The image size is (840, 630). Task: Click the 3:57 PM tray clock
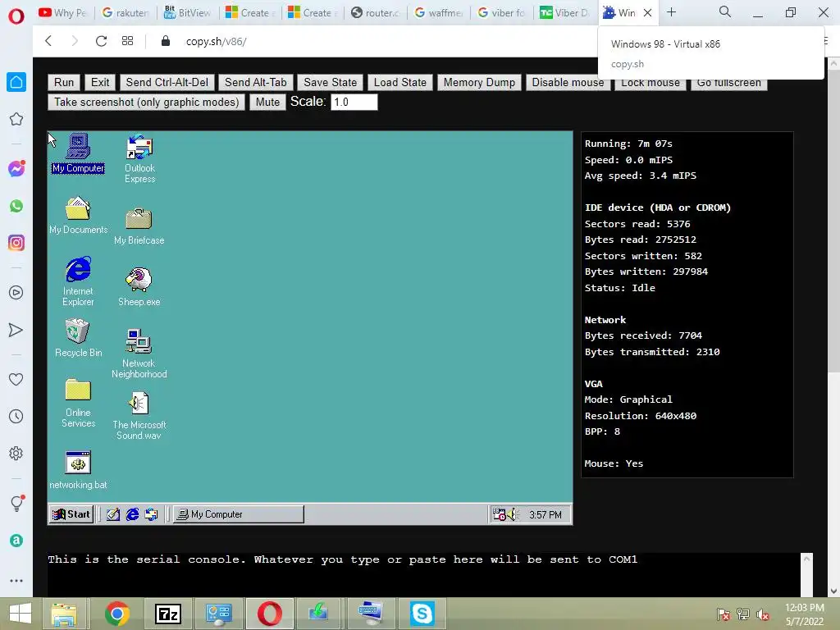point(546,515)
